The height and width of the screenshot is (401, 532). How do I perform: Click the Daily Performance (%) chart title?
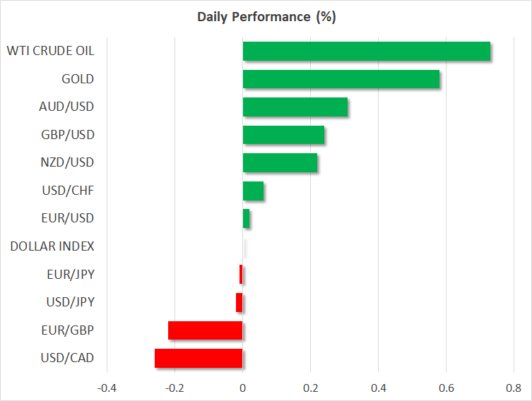click(x=266, y=17)
